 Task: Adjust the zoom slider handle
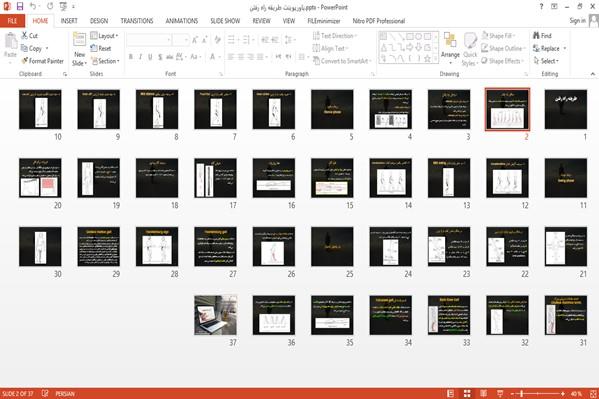522,394
